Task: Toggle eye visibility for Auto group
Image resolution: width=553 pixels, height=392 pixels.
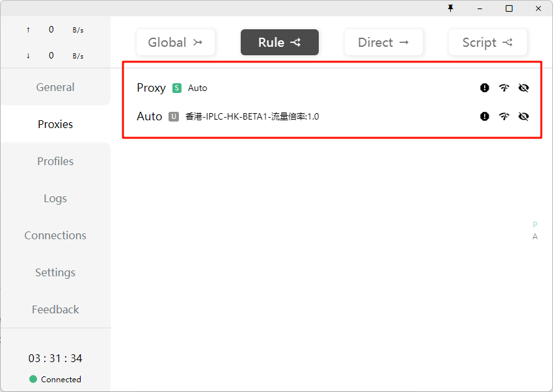Action: [x=524, y=116]
